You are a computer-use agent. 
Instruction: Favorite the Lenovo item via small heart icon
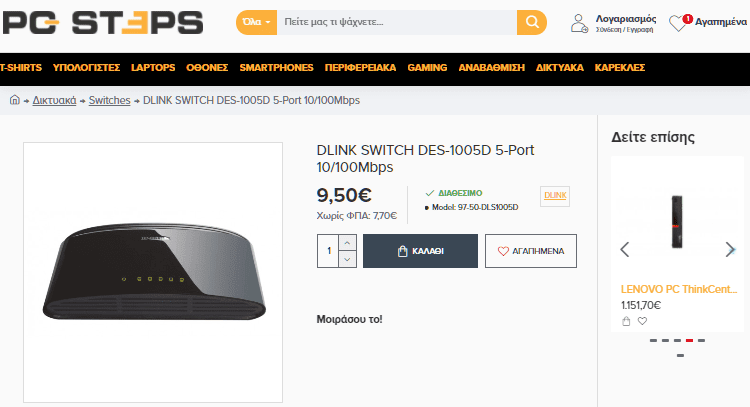(642, 321)
